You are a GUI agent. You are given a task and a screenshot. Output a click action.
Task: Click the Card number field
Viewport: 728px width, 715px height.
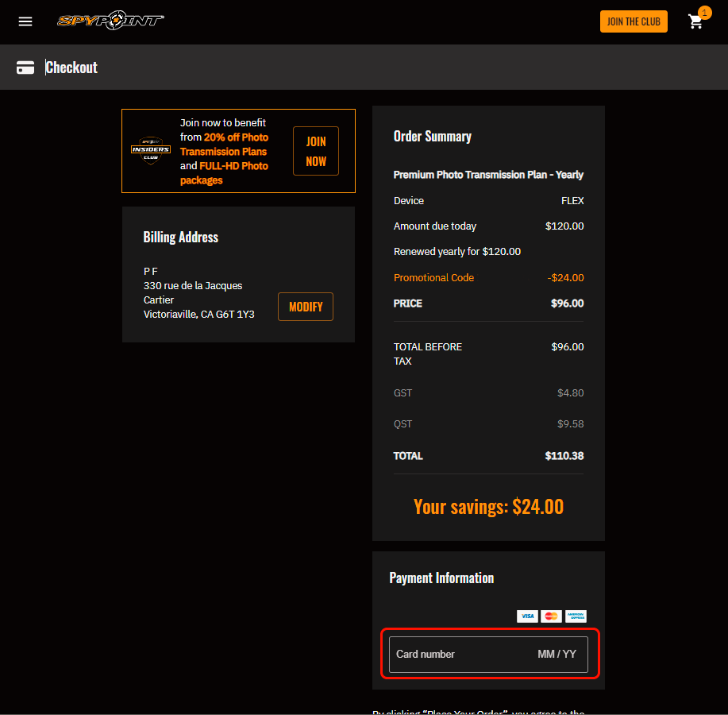click(x=426, y=654)
